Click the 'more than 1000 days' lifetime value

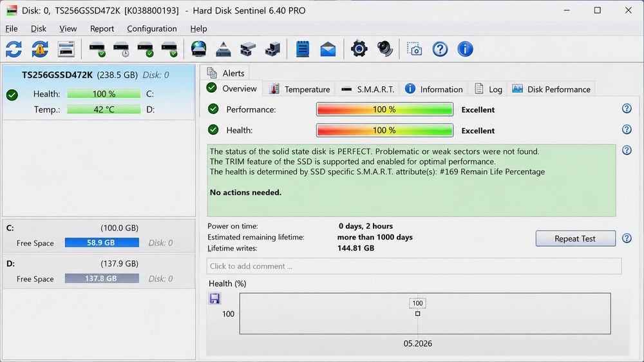[x=375, y=237]
